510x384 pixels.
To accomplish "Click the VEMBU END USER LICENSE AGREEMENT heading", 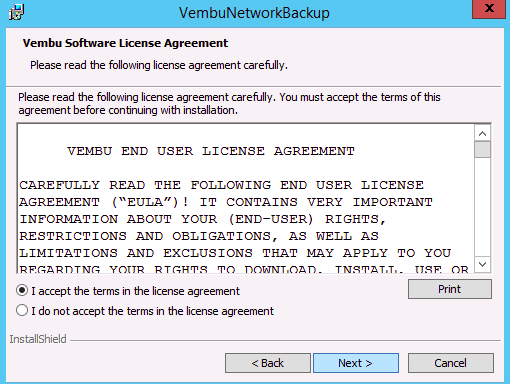I will click(x=211, y=151).
